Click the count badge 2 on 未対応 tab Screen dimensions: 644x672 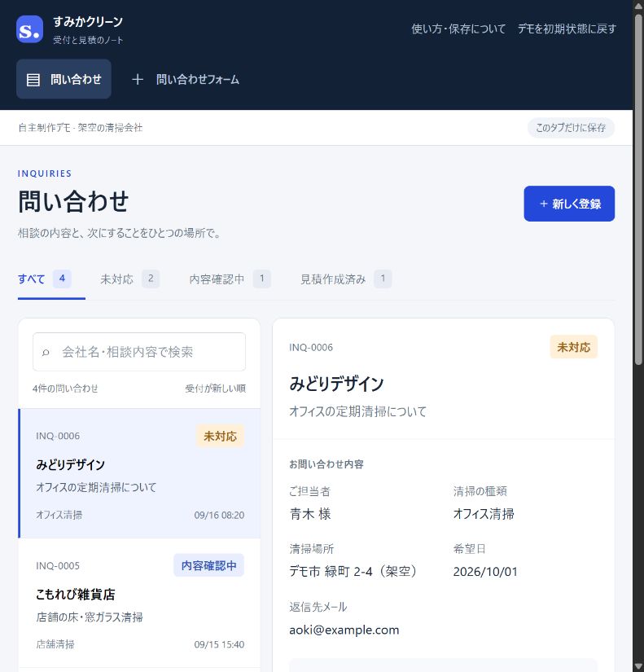[x=151, y=279]
